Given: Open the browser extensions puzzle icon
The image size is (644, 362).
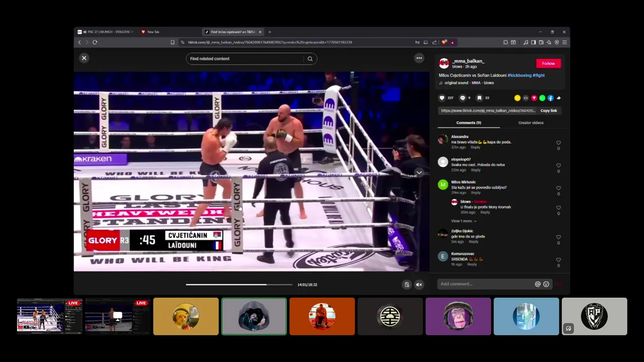Looking at the screenshot, I should click(x=506, y=42).
